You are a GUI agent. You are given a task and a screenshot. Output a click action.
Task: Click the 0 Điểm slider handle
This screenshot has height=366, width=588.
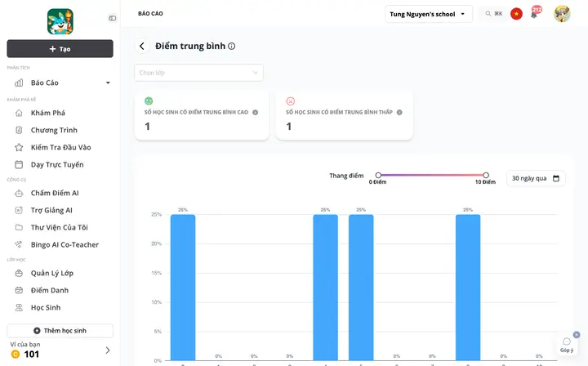tap(378, 175)
